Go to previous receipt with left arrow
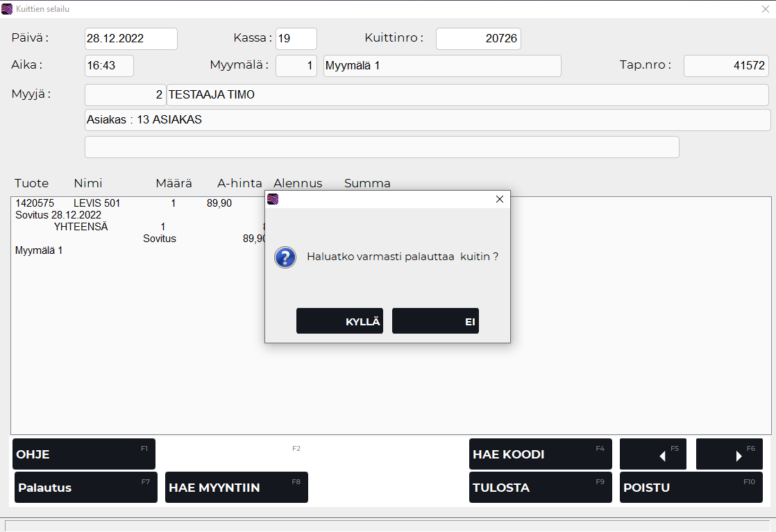 pyautogui.click(x=653, y=454)
